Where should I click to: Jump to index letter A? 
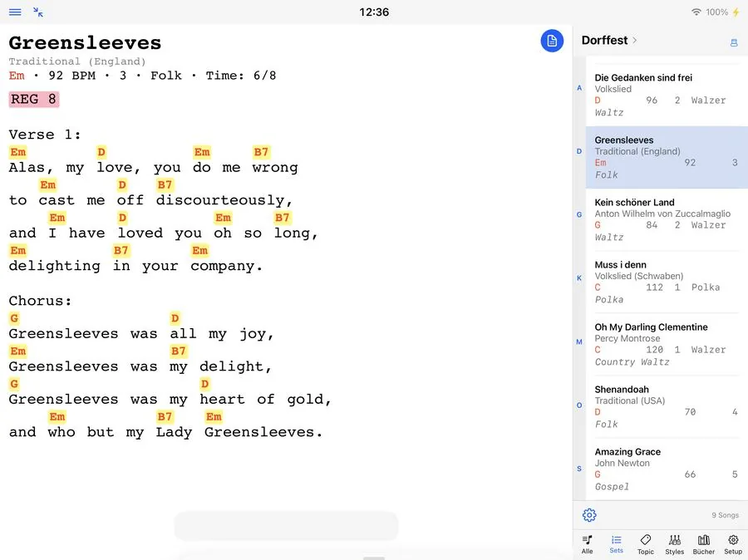coord(579,88)
